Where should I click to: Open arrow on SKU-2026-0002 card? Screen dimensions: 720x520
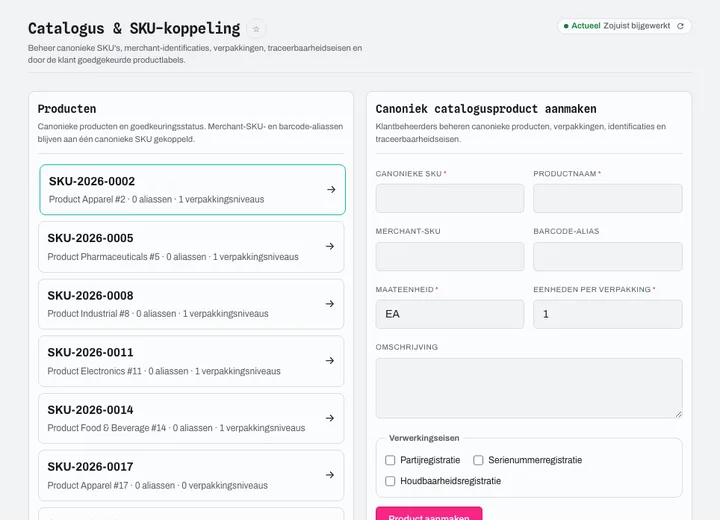(x=331, y=189)
